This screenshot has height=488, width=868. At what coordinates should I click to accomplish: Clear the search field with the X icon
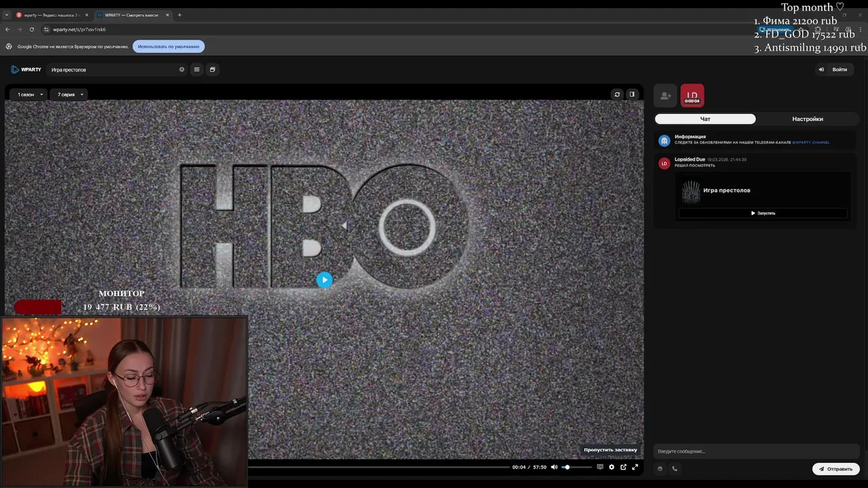click(x=182, y=69)
